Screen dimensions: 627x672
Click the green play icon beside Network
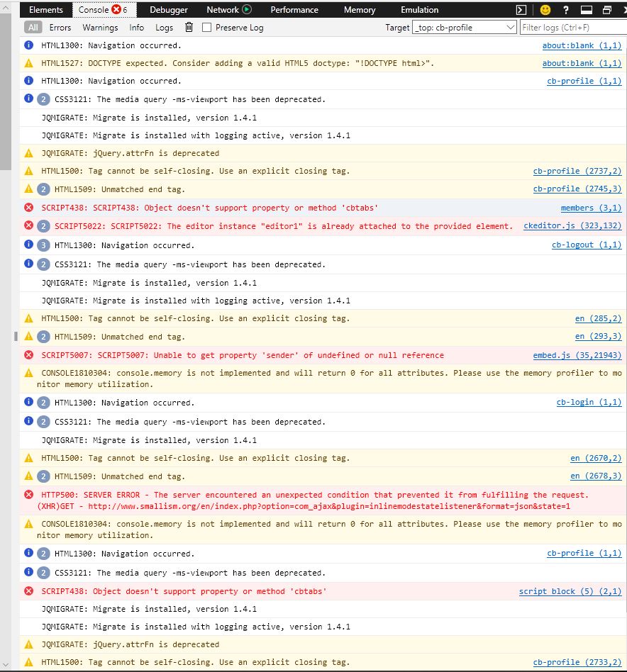[x=247, y=9]
